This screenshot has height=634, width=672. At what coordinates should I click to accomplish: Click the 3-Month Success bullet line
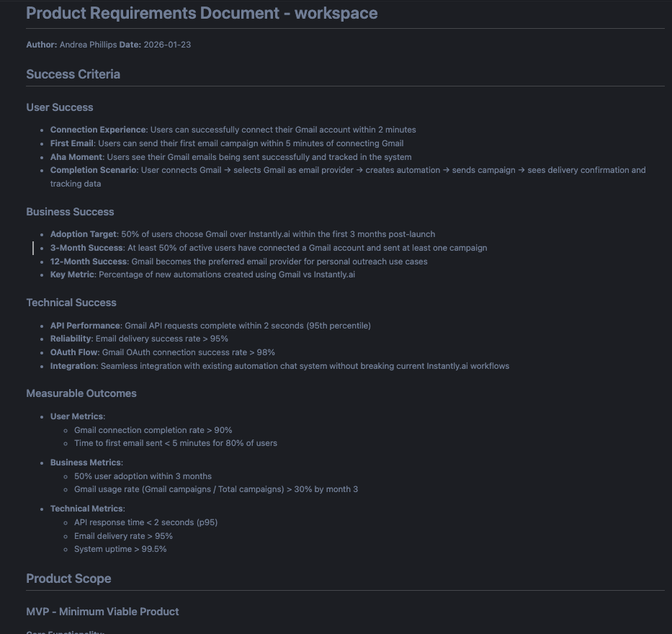click(268, 248)
